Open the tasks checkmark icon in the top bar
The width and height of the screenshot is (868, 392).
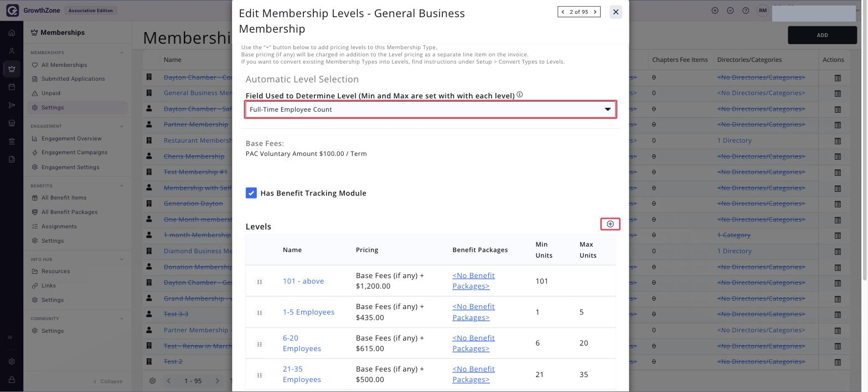[x=730, y=11]
